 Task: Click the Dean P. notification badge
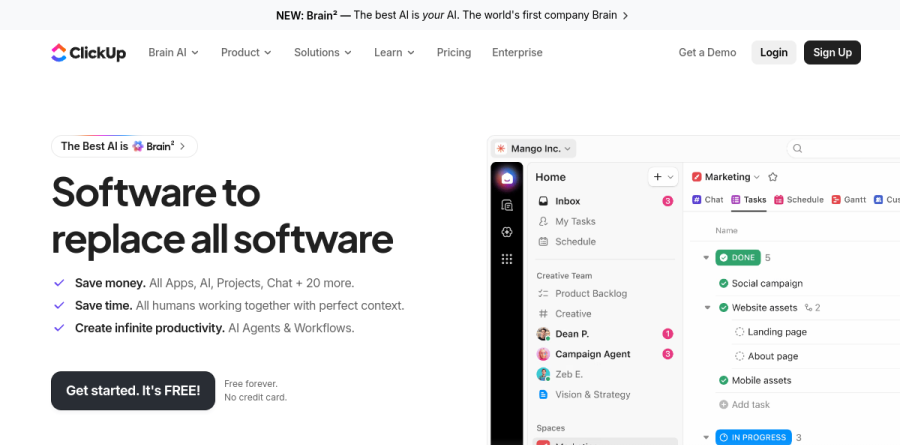click(x=668, y=334)
